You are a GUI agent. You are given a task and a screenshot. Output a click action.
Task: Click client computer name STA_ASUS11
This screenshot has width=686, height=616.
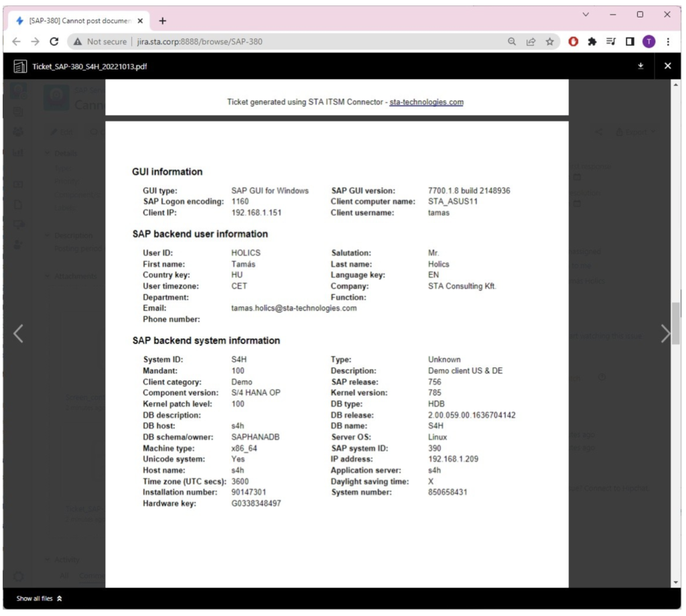coord(453,201)
